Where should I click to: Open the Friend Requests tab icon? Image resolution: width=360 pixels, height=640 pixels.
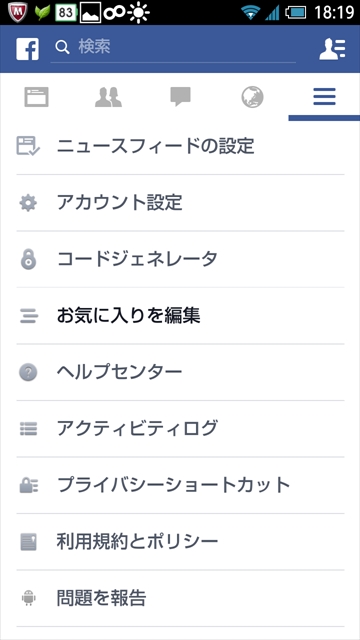pos(108,97)
